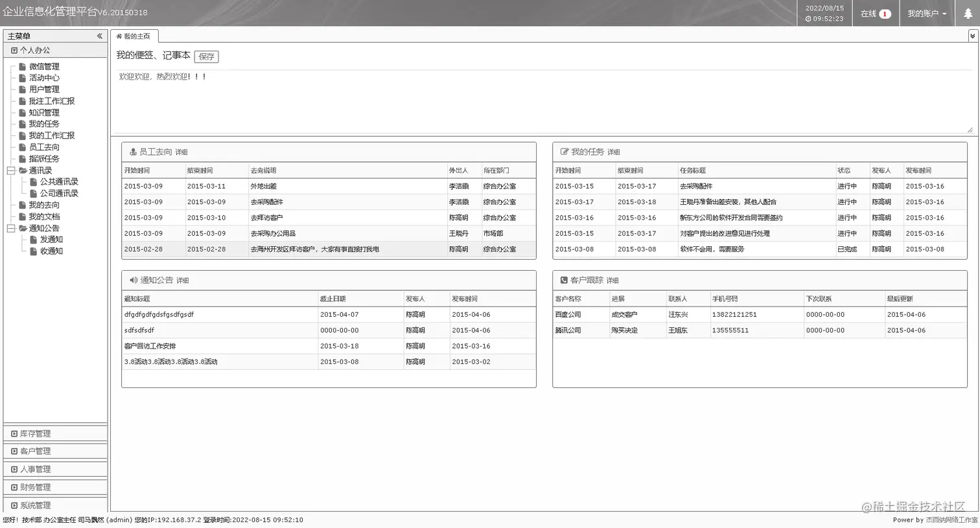Expand the 财务管理 accordion section
This screenshot has width=980, height=528.
55,487
